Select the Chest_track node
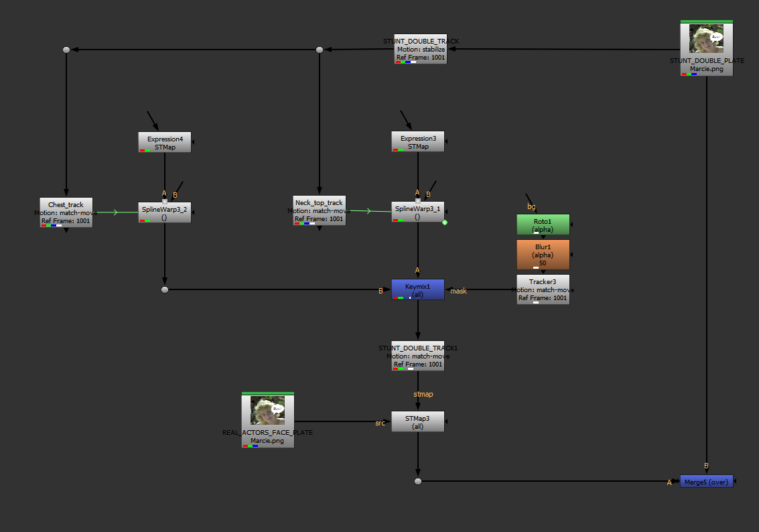 pos(65,211)
